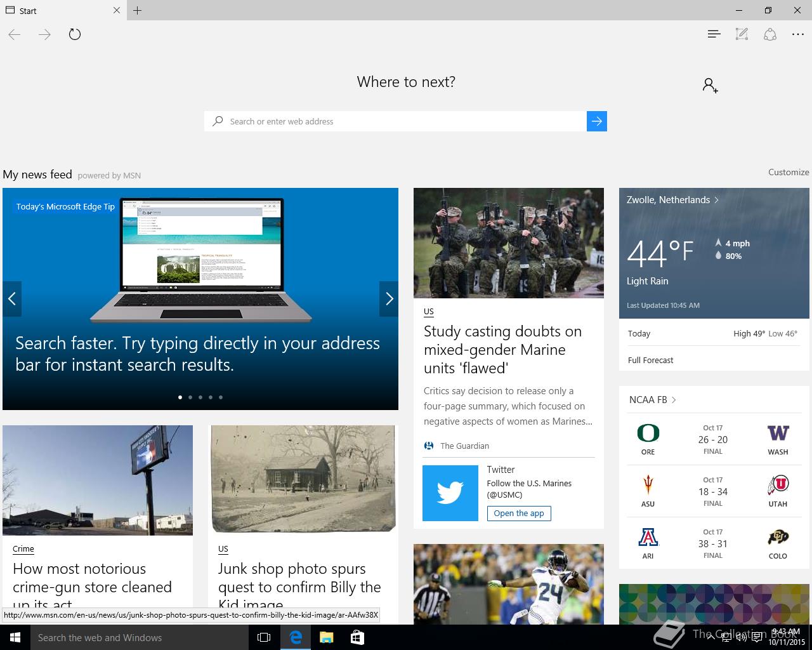This screenshot has height=650, width=812.
Task: Click the Crime category link
Action: point(23,548)
